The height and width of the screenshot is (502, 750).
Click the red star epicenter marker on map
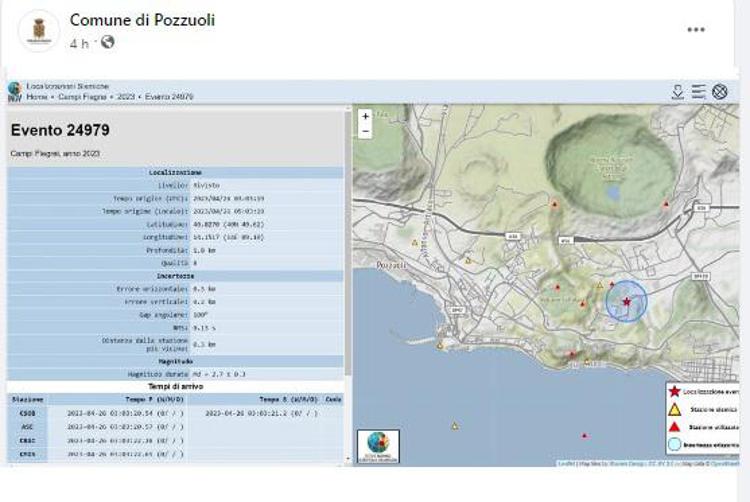pyautogui.click(x=626, y=301)
